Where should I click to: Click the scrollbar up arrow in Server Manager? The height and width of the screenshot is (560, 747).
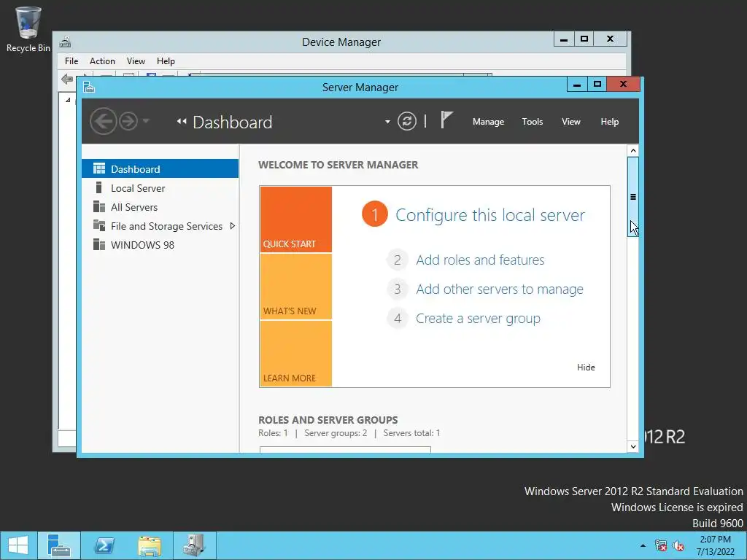point(633,151)
